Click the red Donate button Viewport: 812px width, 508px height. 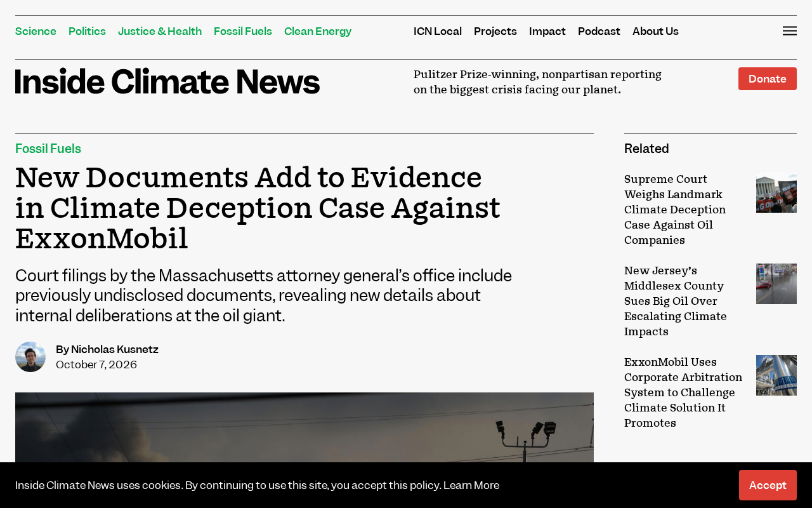(x=768, y=79)
